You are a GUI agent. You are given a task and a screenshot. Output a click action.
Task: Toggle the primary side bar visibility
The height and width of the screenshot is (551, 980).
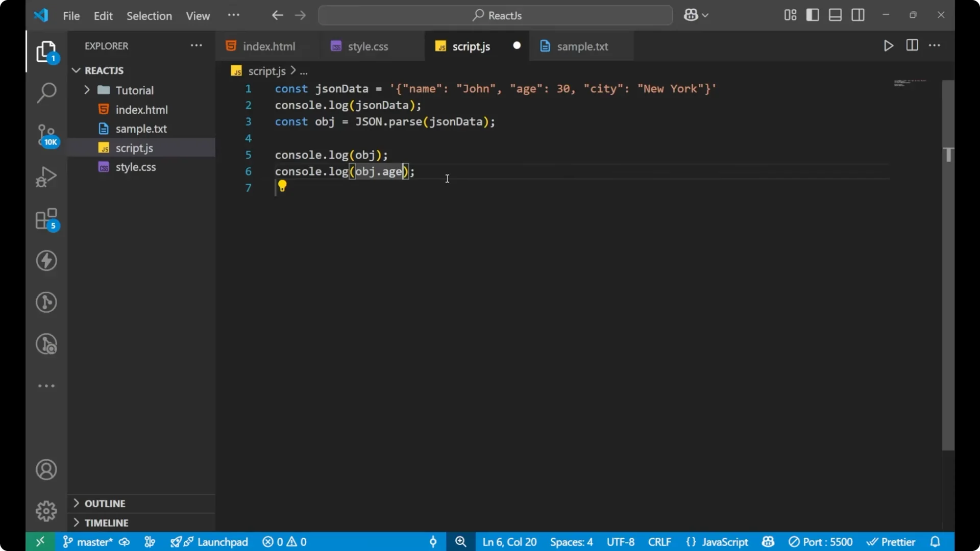pyautogui.click(x=813, y=15)
